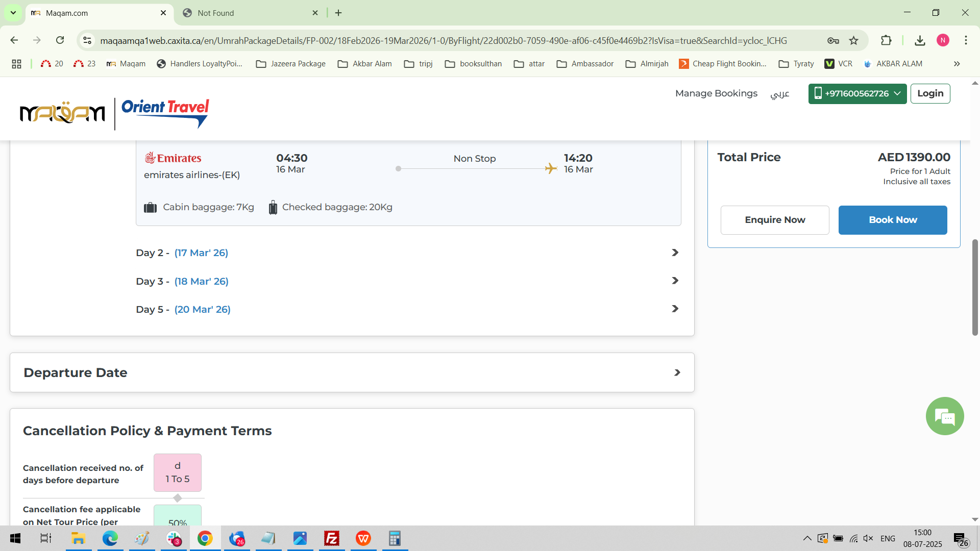980x551 pixels.
Task: Click the page's vertical scrollbar thumb
Action: tap(974, 287)
